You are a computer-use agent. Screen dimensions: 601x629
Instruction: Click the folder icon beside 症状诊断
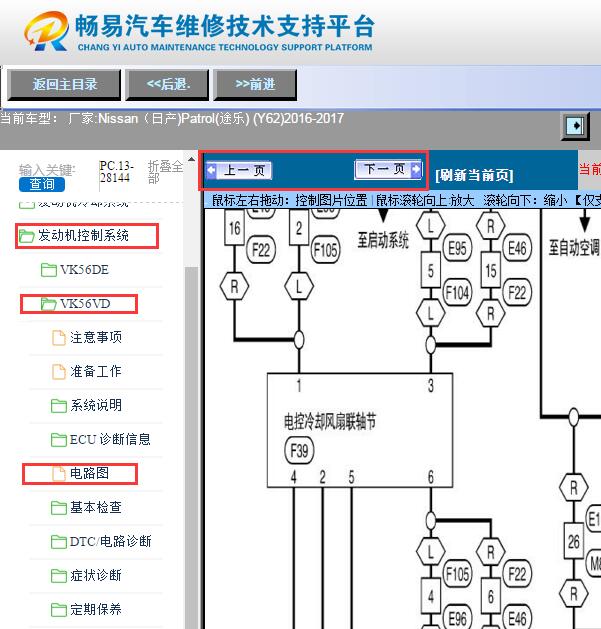[x=59, y=576]
